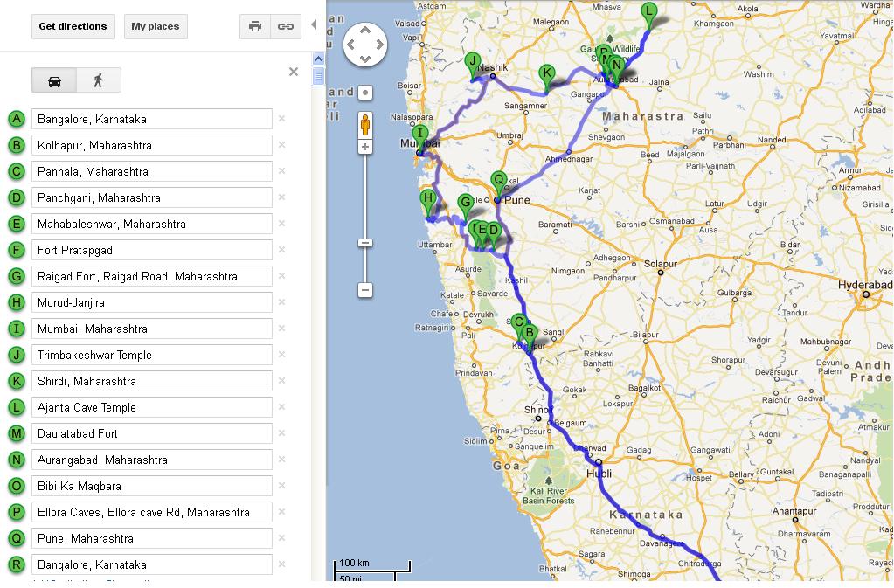Click the link sharing icon

pyautogui.click(x=284, y=26)
